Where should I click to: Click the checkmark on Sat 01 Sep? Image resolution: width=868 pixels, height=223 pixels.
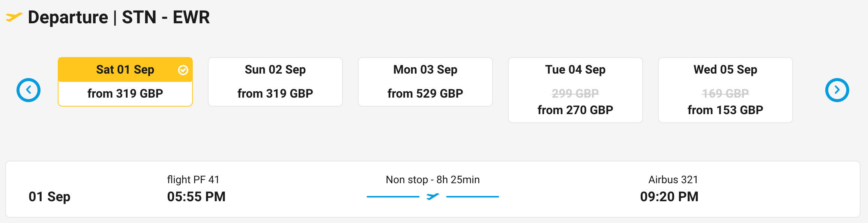[x=183, y=70]
